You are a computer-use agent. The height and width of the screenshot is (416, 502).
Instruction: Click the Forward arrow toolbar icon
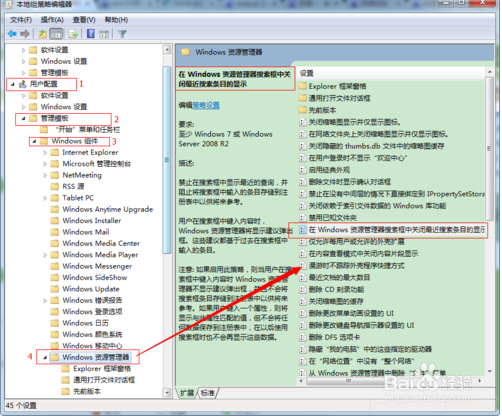tap(25, 34)
